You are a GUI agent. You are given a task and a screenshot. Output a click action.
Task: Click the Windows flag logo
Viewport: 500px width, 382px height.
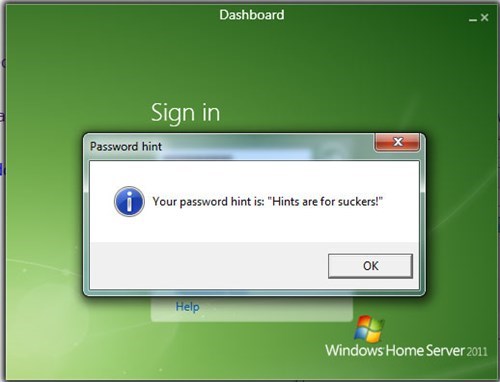coord(369,329)
